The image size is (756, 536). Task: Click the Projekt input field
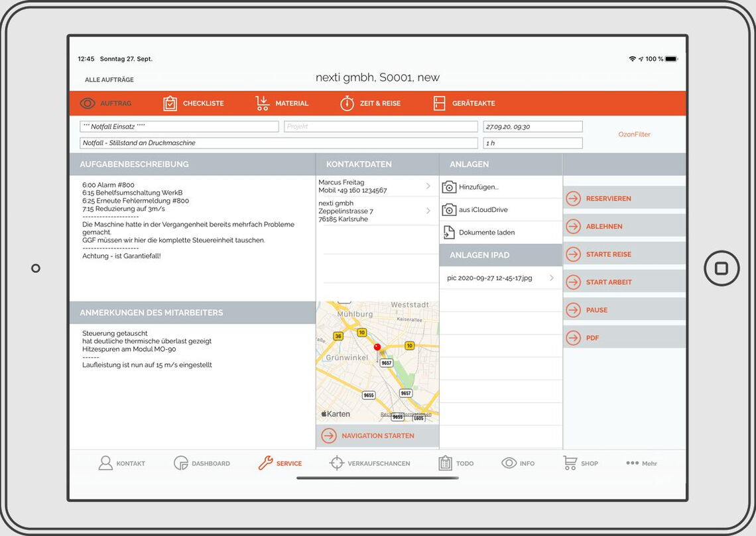click(381, 127)
